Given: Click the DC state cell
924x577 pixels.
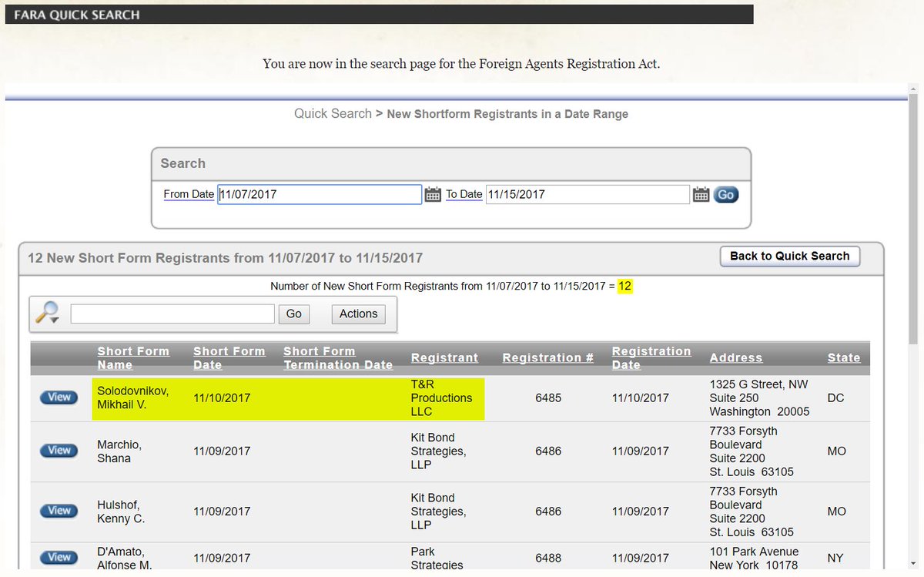Looking at the screenshot, I should (836, 398).
